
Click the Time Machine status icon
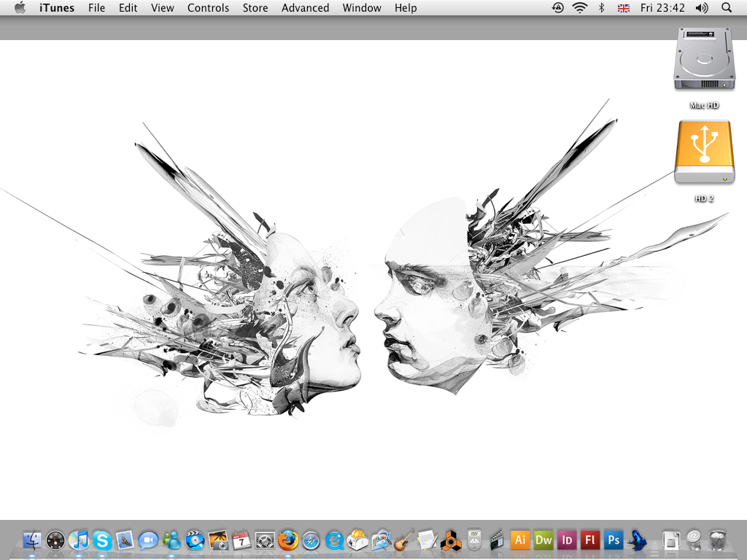pos(558,7)
